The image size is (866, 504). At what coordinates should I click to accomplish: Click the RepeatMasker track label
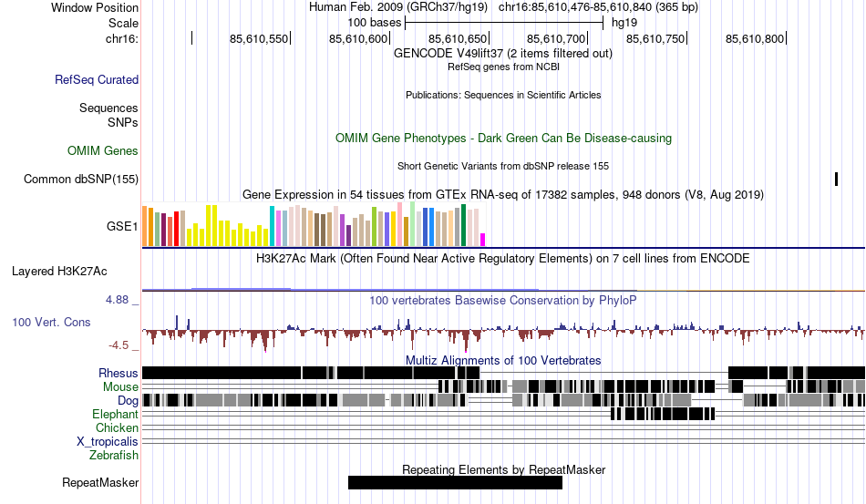[100, 482]
